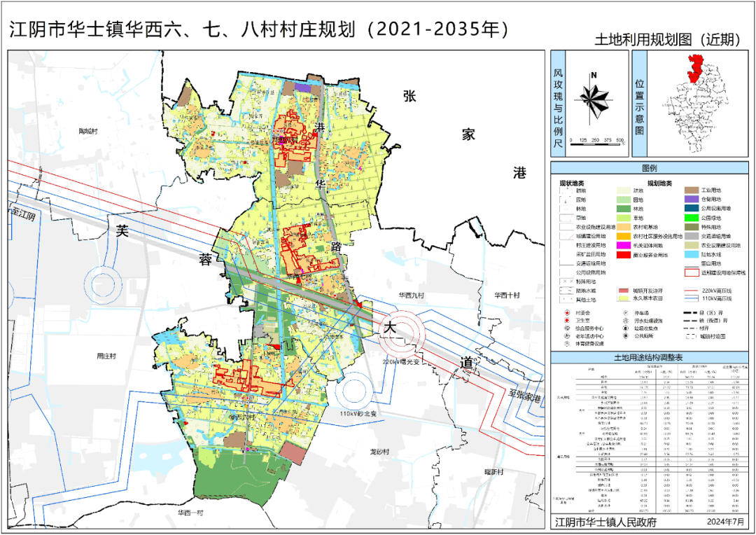The width and height of the screenshot is (756, 535).
Task: Select the 规划 林地 dark green swatch
Action: tap(624, 209)
